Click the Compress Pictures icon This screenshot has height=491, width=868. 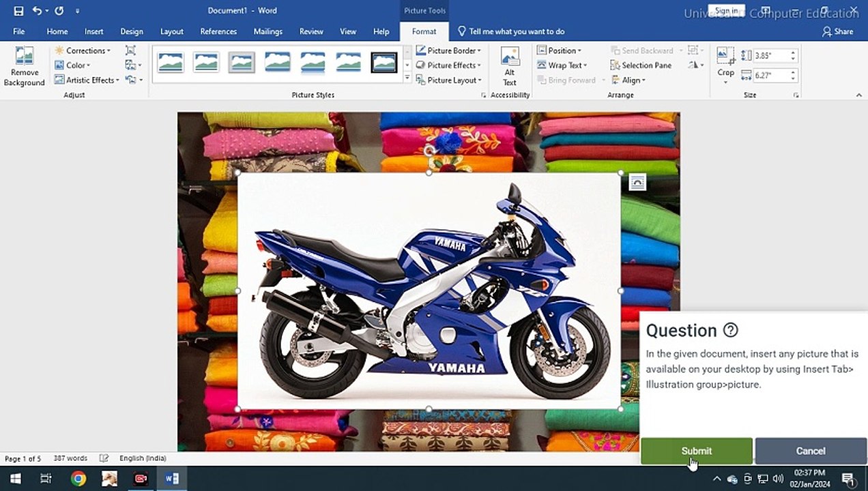click(130, 50)
